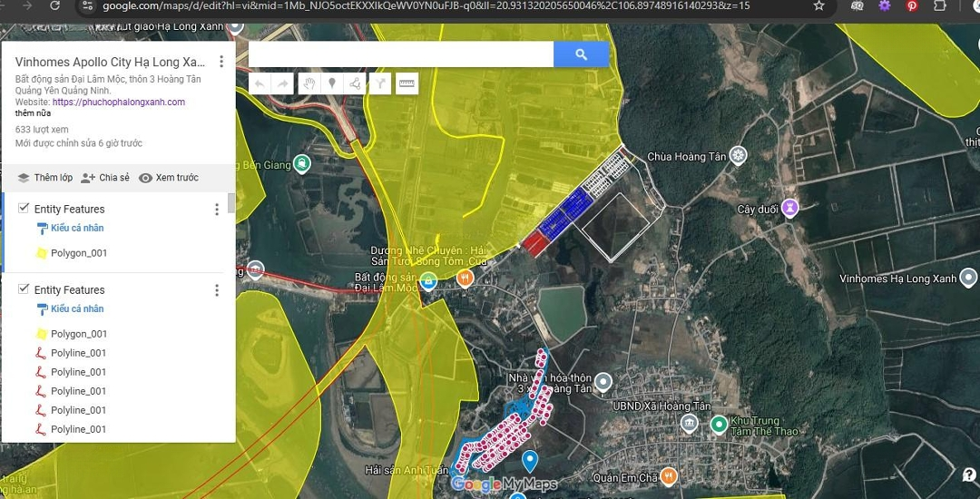Click the UBND Xã Hoàng Tân marker
Image resolution: width=980 pixels, height=499 pixels.
(x=690, y=424)
